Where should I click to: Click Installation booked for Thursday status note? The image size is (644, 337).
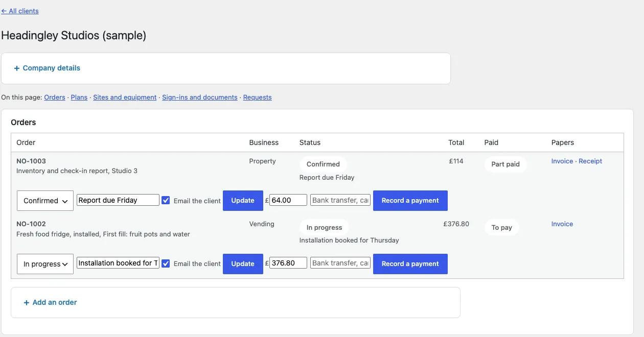349,240
